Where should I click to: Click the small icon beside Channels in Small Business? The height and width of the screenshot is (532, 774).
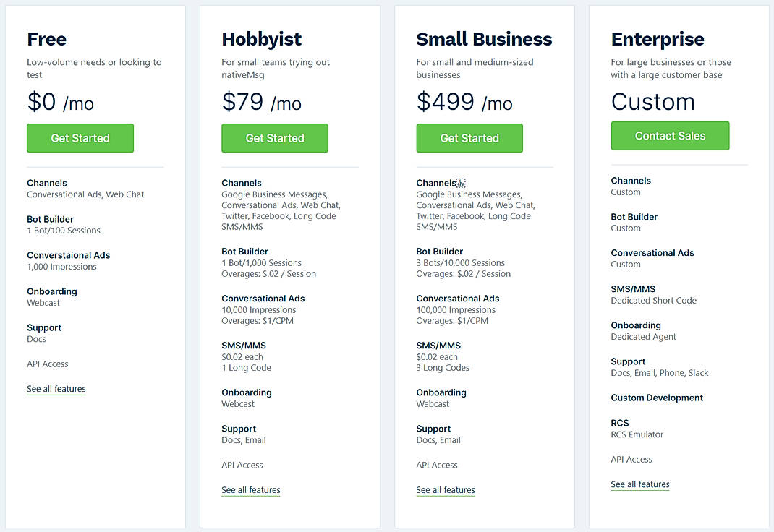click(x=460, y=181)
